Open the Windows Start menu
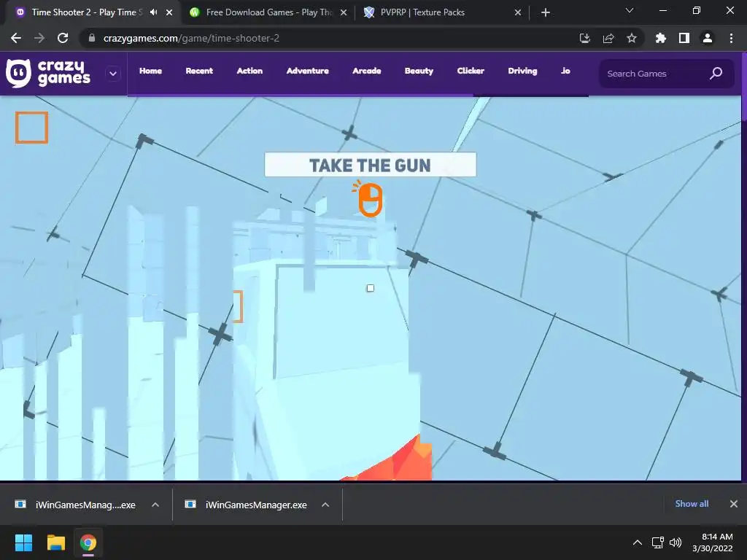The image size is (747, 560). 23,542
